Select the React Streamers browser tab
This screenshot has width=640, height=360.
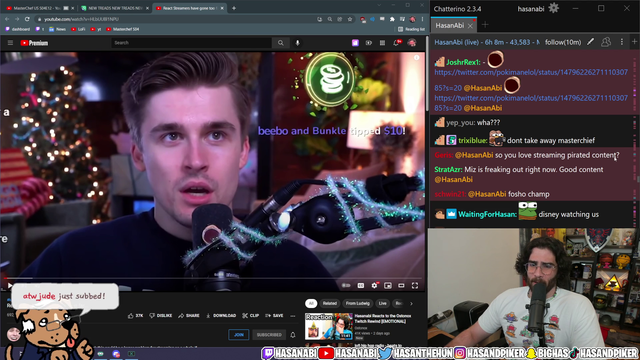(x=189, y=8)
